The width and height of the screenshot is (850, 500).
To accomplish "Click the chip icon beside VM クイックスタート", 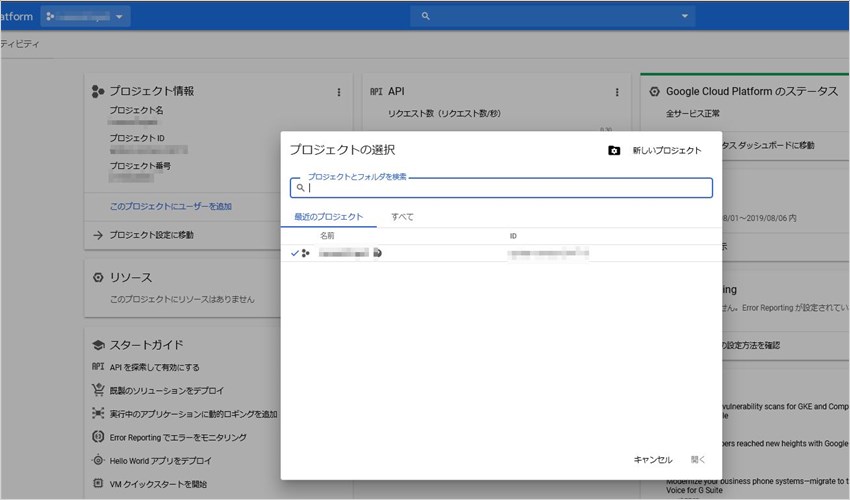I will click(x=98, y=483).
